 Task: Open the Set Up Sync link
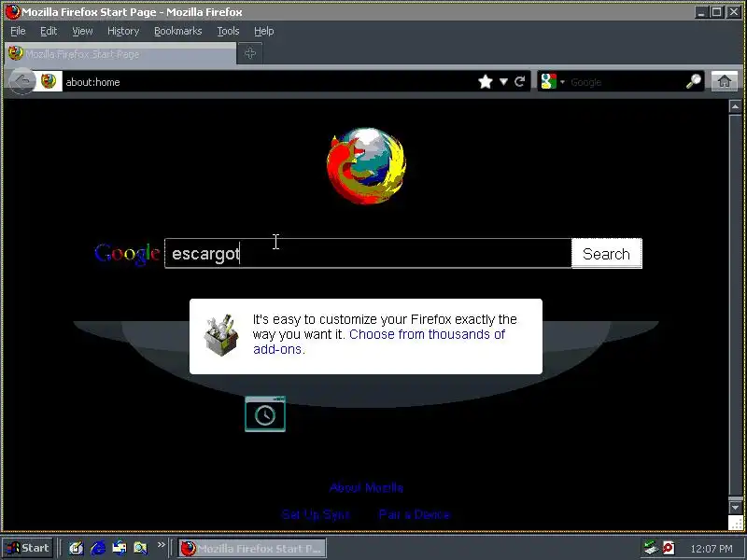click(x=316, y=514)
